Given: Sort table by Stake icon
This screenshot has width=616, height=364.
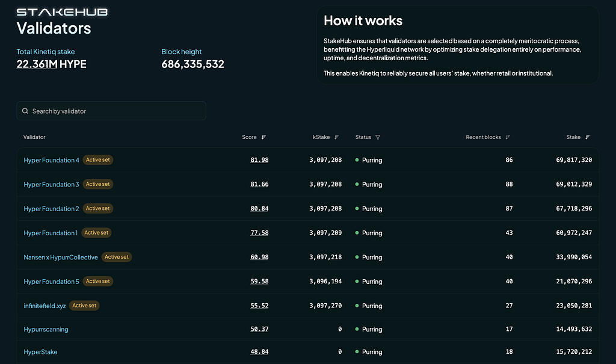Looking at the screenshot, I should (587, 137).
